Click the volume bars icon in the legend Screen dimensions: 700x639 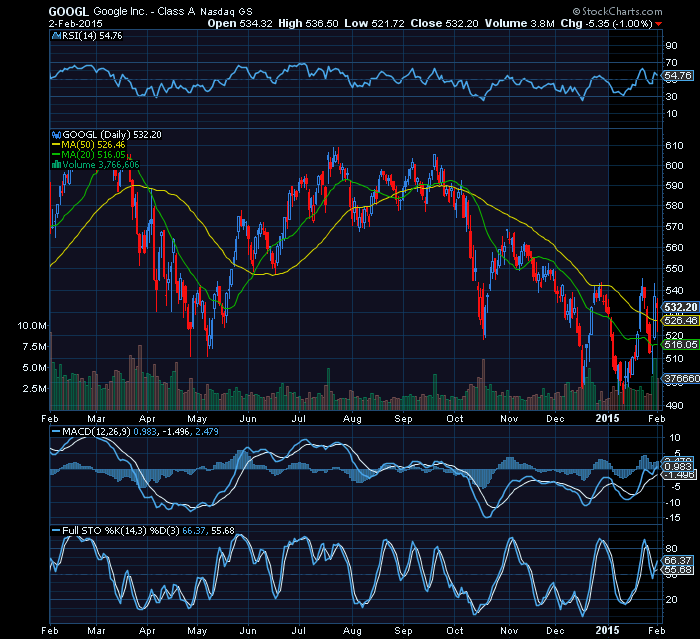[x=56, y=165]
